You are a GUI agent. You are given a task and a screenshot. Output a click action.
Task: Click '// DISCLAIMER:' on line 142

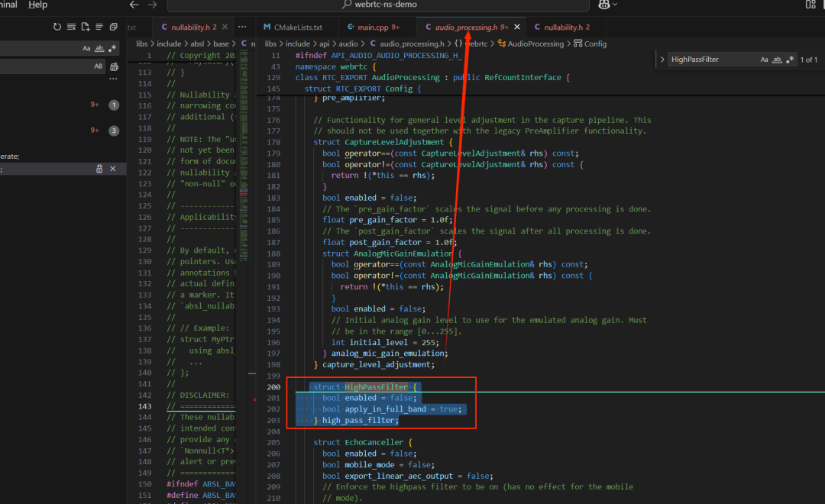click(x=198, y=395)
